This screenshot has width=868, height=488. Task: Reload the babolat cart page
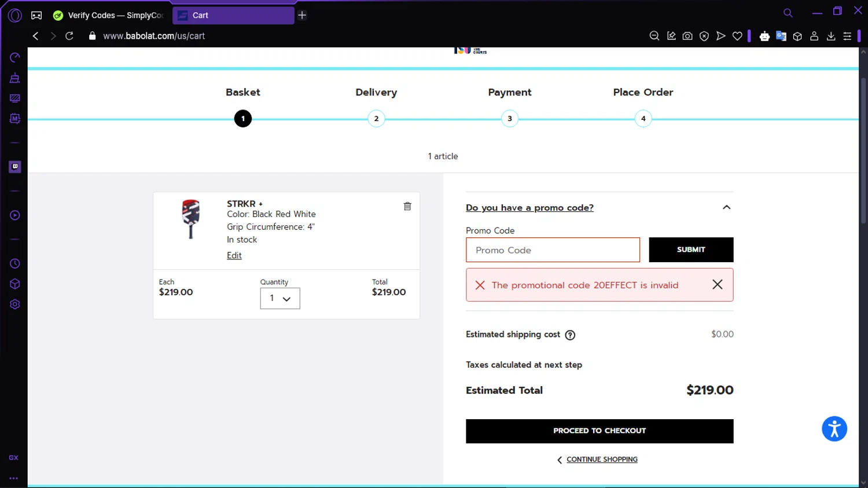69,36
